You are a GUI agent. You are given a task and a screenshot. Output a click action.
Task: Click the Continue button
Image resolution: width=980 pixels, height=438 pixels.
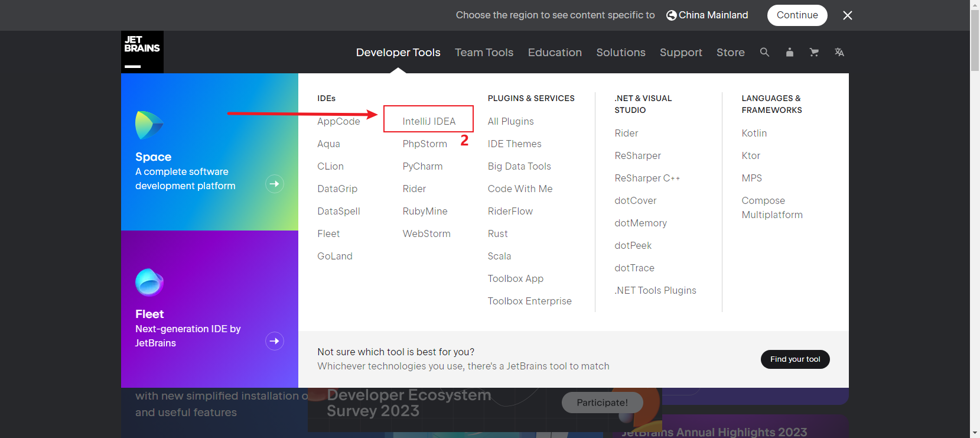point(797,15)
